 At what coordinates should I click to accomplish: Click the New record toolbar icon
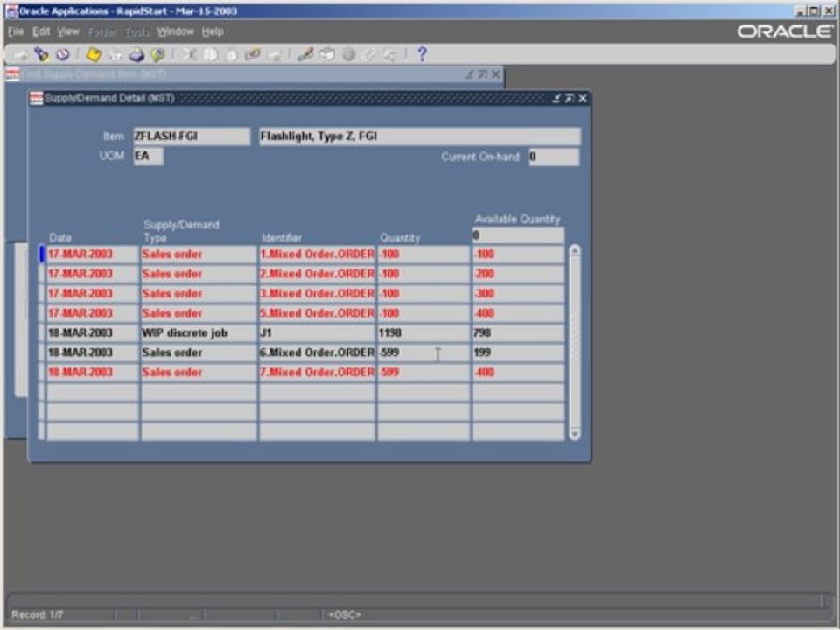[x=20, y=54]
